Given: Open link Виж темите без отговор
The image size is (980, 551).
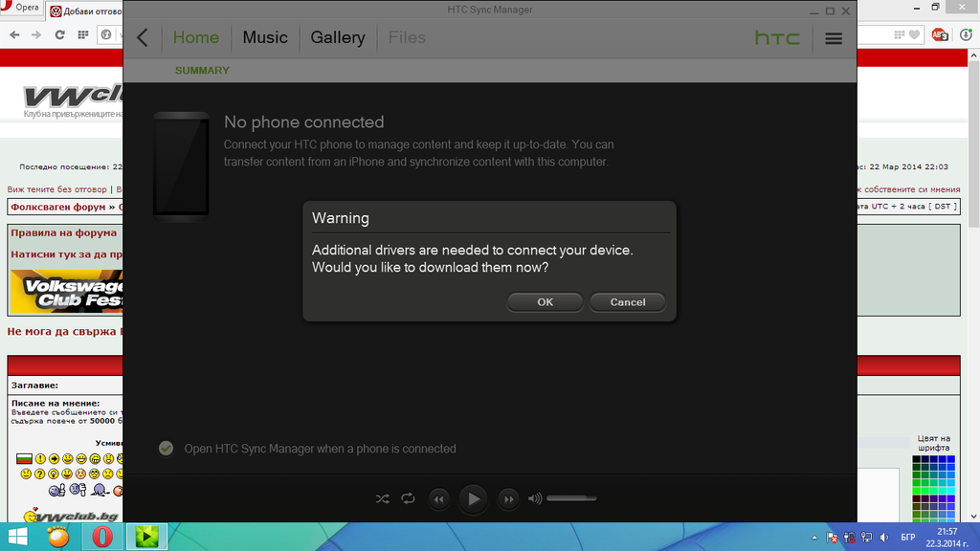Looking at the screenshot, I should 56,189.
